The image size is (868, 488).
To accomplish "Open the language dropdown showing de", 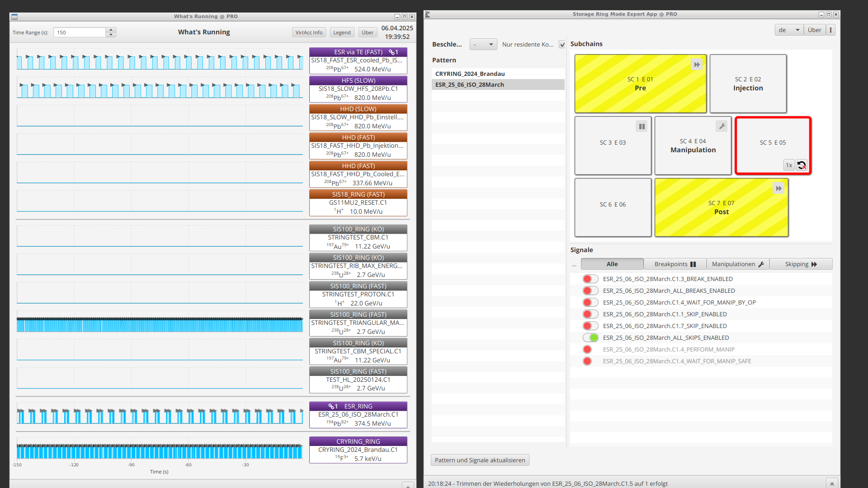I will 789,30.
